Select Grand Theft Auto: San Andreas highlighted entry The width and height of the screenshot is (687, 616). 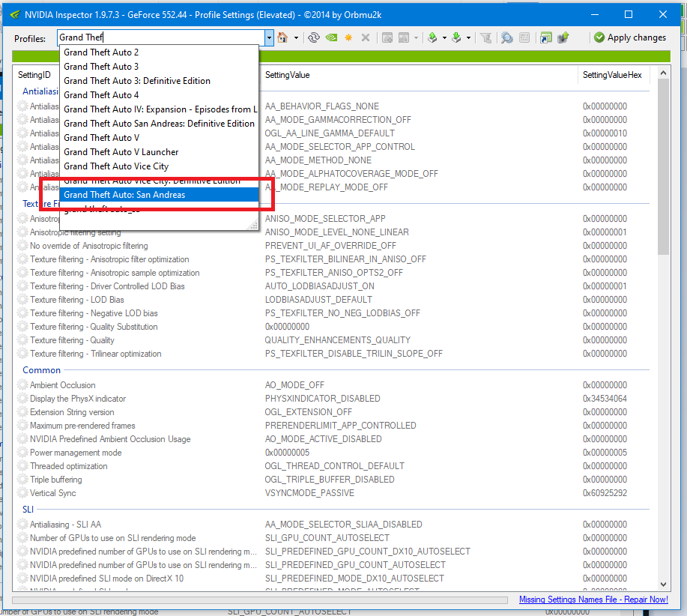159,195
